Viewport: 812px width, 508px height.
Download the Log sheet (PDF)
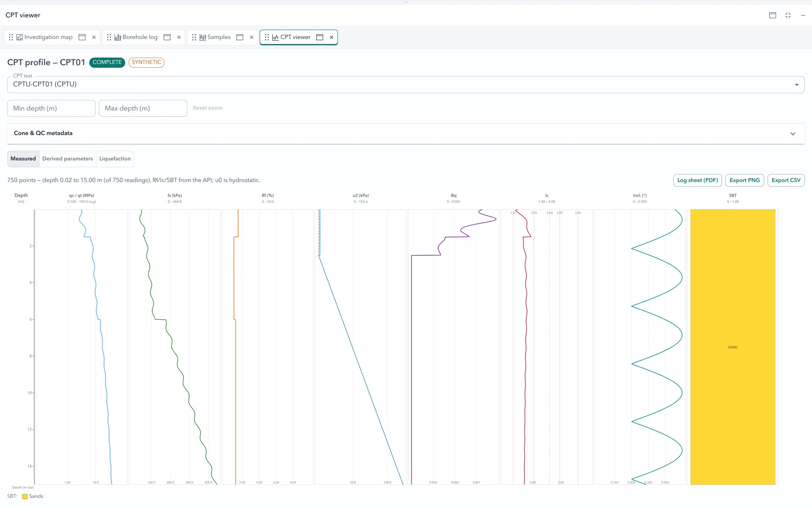[x=697, y=180]
